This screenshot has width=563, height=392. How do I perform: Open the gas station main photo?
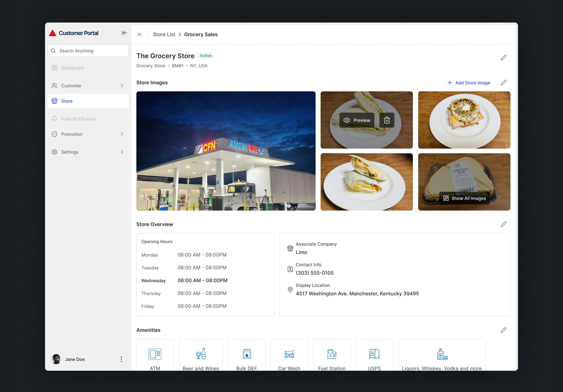click(x=226, y=151)
